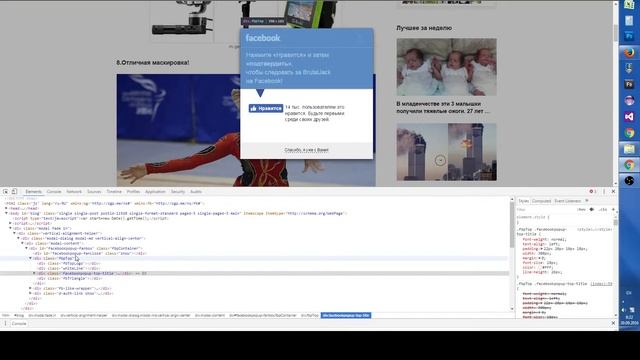Viewport: 640px width, 360px height.
Task: Select the FbTopLogo div row
Action: [69, 263]
